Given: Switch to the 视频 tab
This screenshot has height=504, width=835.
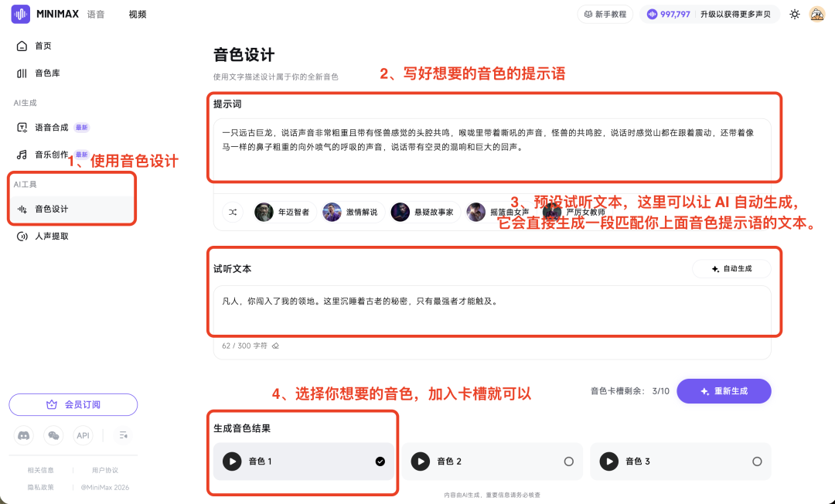Looking at the screenshot, I should (137, 14).
